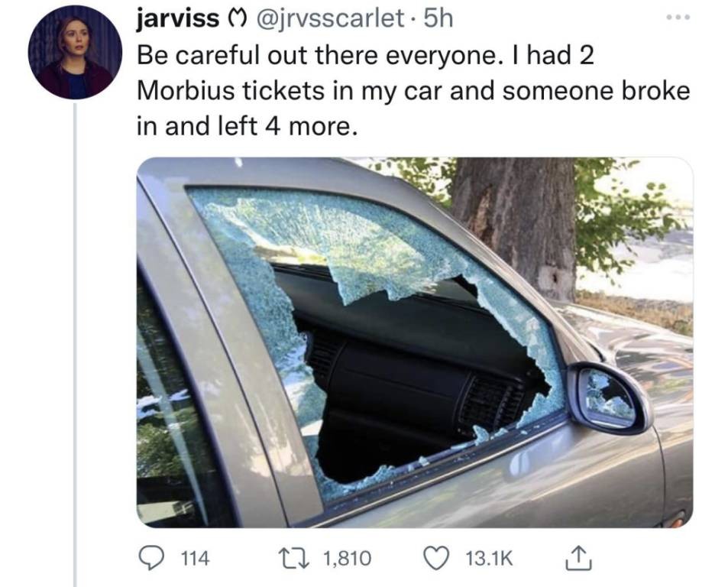Like the tweet with the heart icon
This screenshot has height=587, width=728.
coord(436,558)
